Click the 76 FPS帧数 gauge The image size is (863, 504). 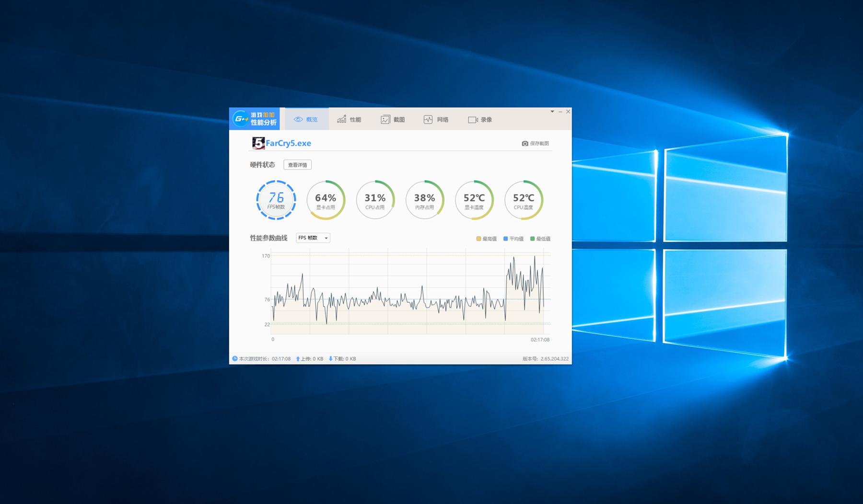276,200
